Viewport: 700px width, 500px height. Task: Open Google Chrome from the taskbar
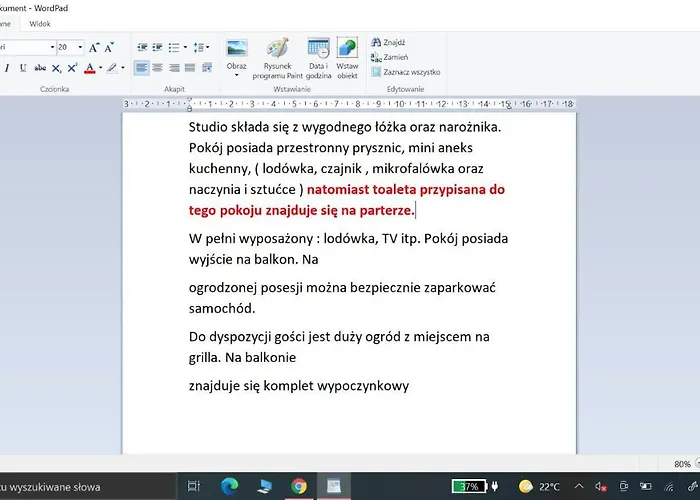click(299, 486)
